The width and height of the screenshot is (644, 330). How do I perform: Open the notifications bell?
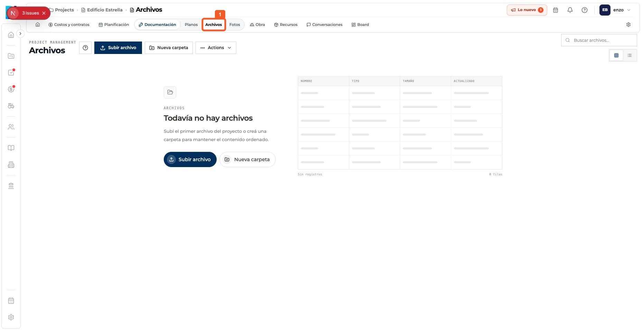(570, 10)
